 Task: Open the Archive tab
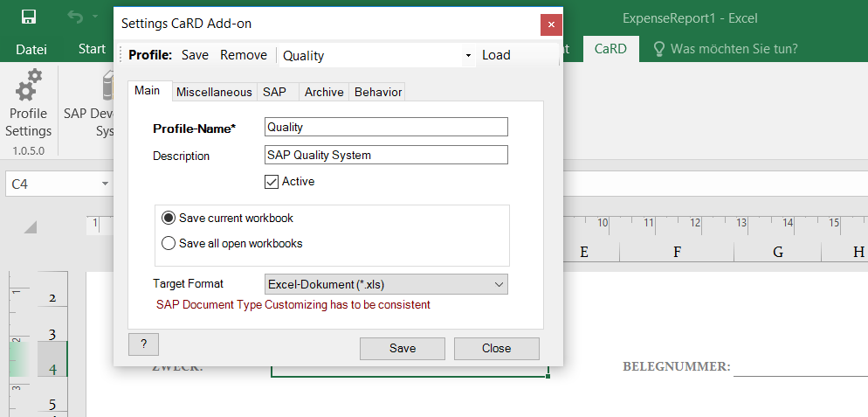pyautogui.click(x=324, y=92)
